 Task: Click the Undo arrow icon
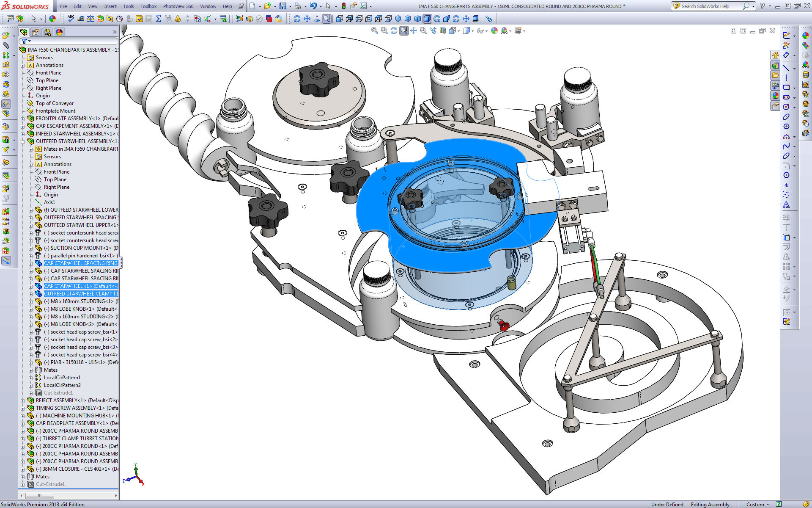(x=313, y=6)
